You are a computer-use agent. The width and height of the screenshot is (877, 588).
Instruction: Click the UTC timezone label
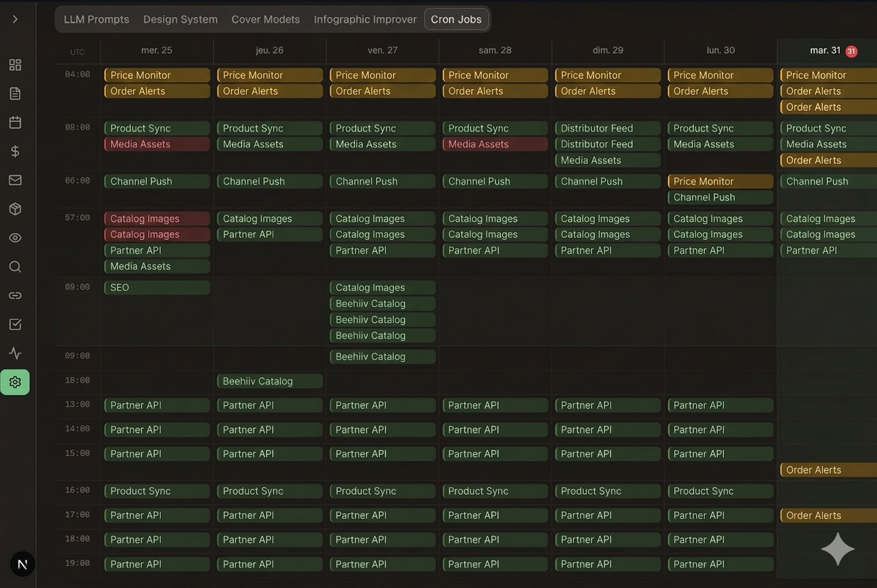click(77, 52)
